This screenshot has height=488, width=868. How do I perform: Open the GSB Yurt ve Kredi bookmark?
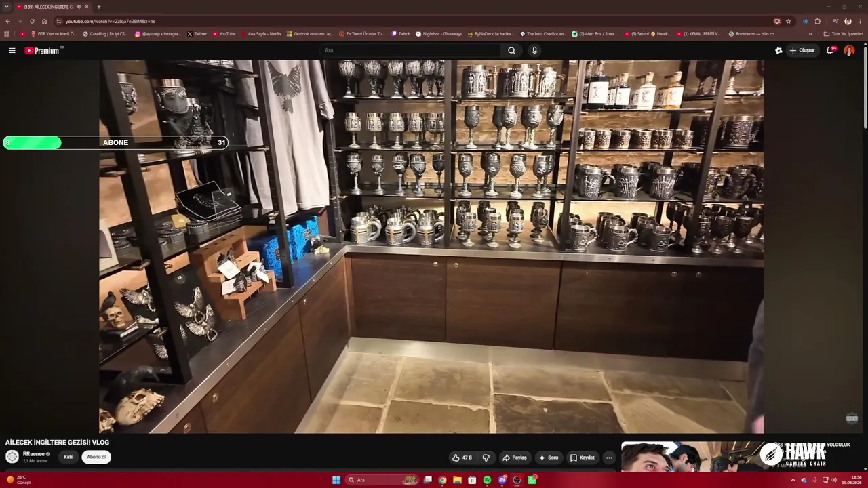point(54,33)
